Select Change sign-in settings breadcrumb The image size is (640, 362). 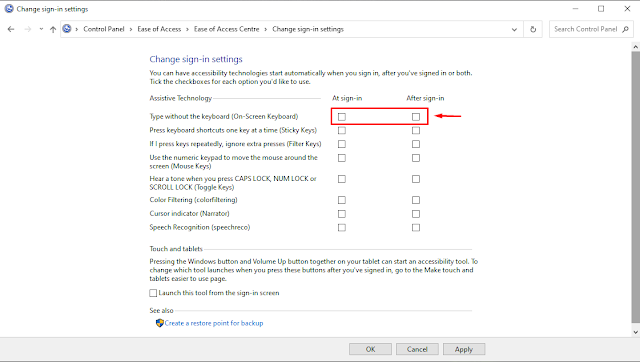(x=308, y=29)
